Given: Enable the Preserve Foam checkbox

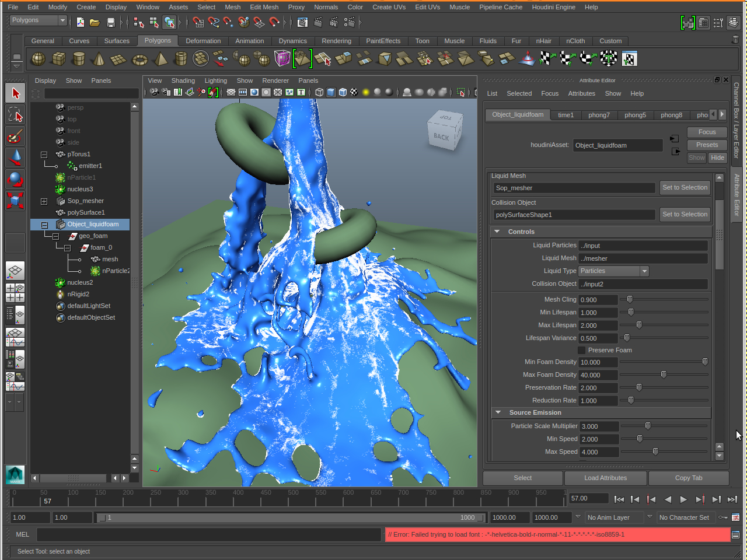Looking at the screenshot, I should (x=582, y=350).
